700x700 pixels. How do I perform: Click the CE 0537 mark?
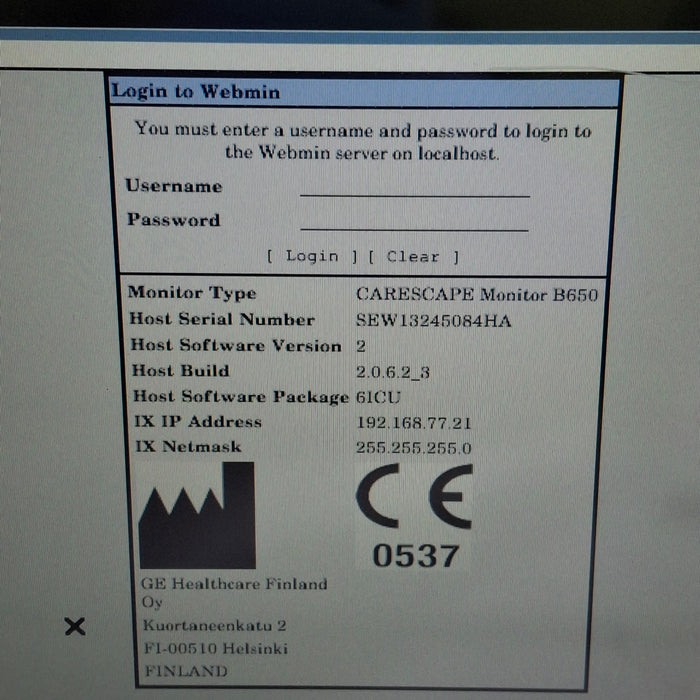click(x=415, y=516)
